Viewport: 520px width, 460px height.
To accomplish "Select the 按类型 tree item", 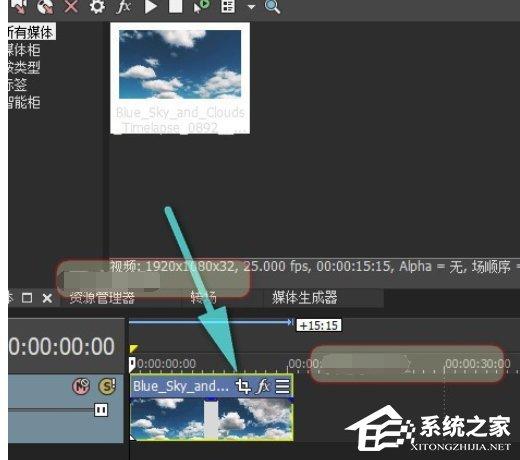I will [x=24, y=67].
